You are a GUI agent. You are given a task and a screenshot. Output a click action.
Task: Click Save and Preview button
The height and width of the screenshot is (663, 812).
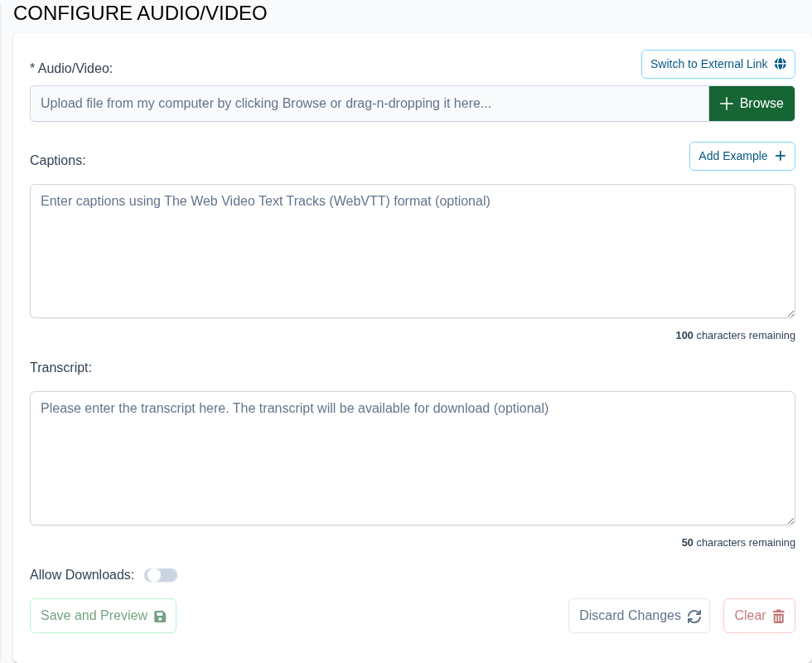103,615
